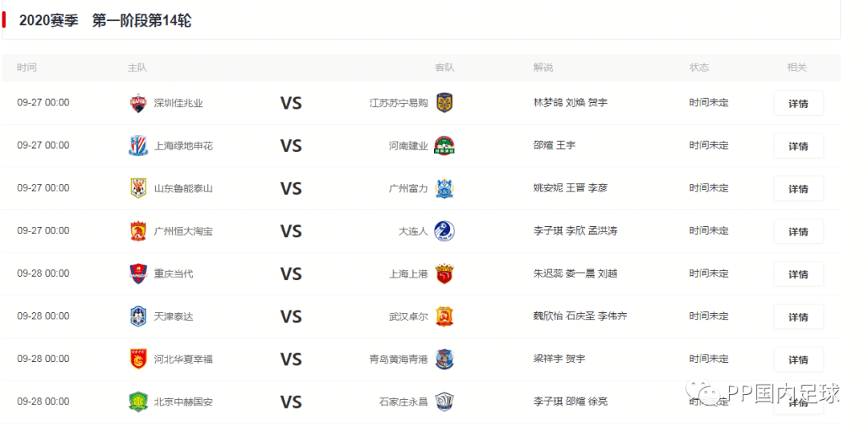Click the Guangzhou Evergrande (广州恒大淘宝) team logo
The width and height of the screenshot is (868, 432).
tap(138, 231)
